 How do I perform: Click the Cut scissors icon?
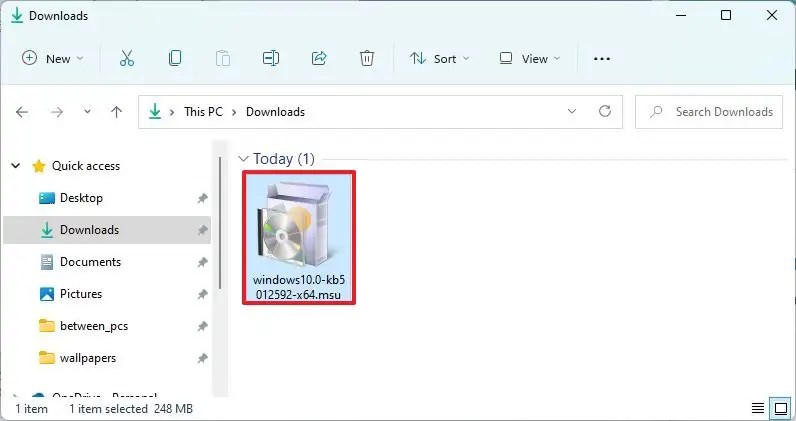pos(127,58)
